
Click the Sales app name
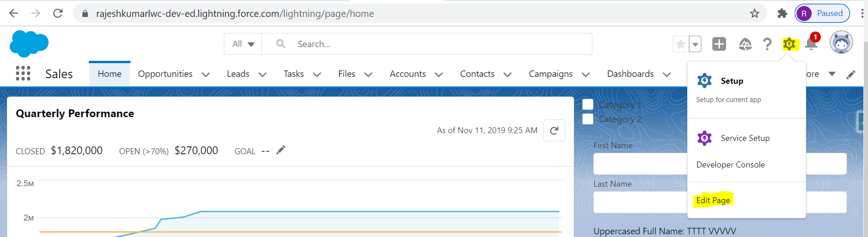click(x=59, y=74)
